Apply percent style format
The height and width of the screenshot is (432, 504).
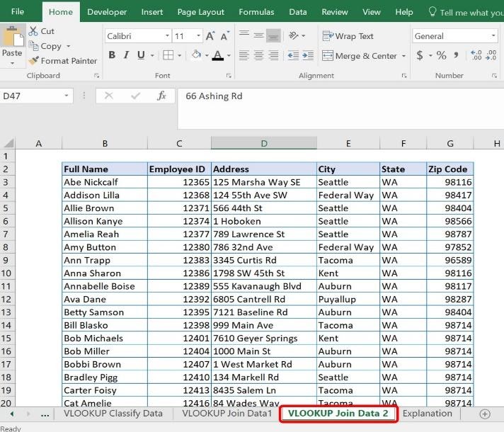click(441, 55)
